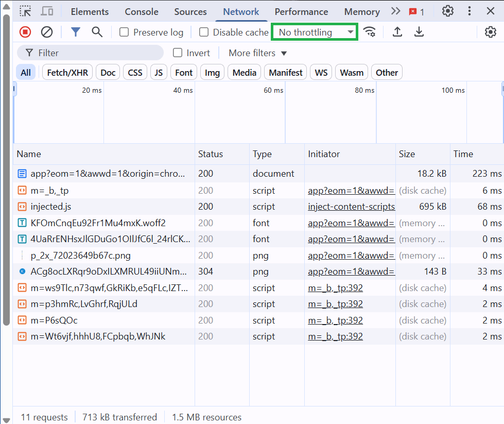
Task: Clear the network log
Action: [x=47, y=32]
